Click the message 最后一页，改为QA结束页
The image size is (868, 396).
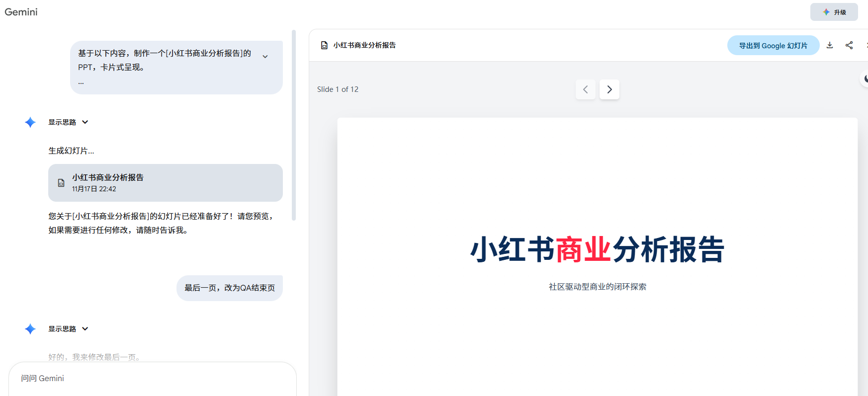tap(230, 288)
